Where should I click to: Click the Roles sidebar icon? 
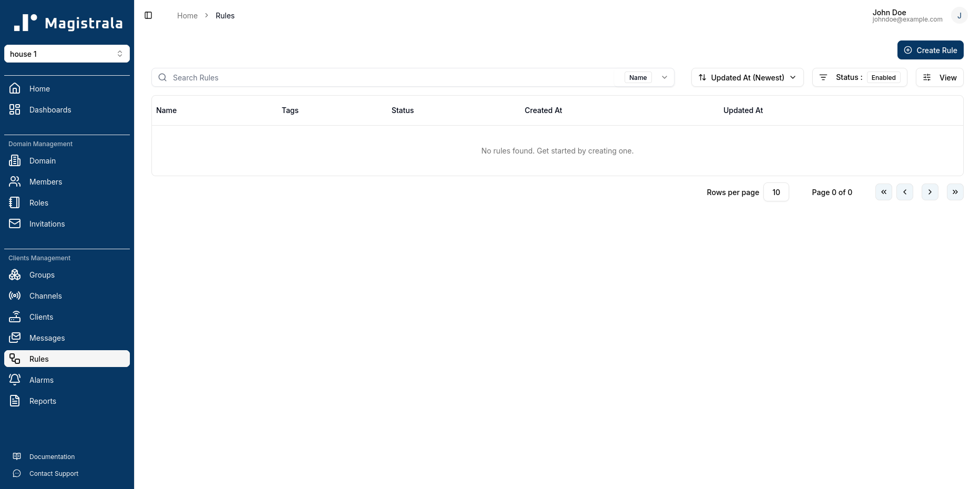15,202
